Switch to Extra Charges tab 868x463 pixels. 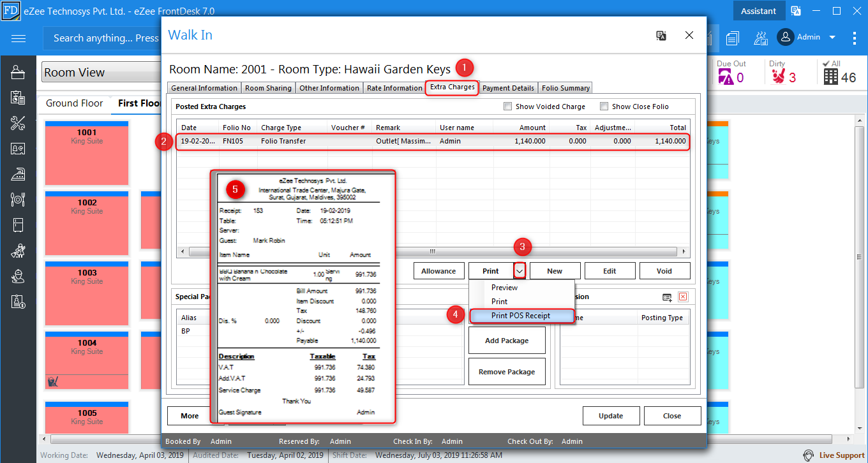(x=453, y=87)
